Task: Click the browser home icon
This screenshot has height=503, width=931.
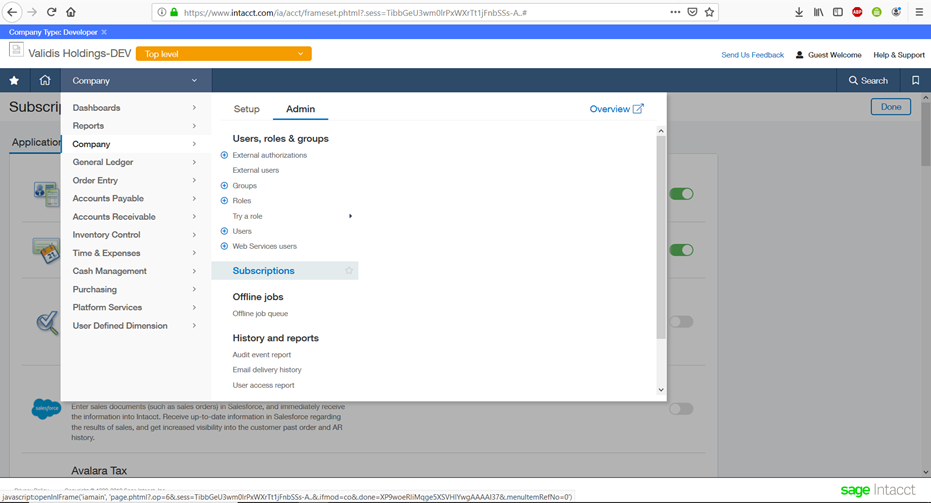Action: 71,12
